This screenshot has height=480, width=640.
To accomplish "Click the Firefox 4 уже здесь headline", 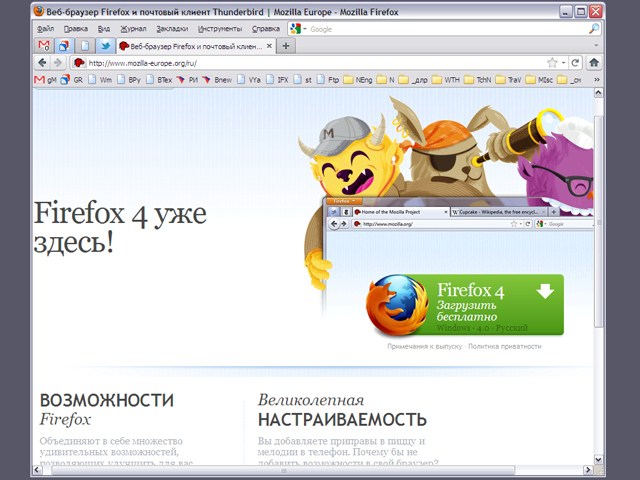I will (120, 227).
